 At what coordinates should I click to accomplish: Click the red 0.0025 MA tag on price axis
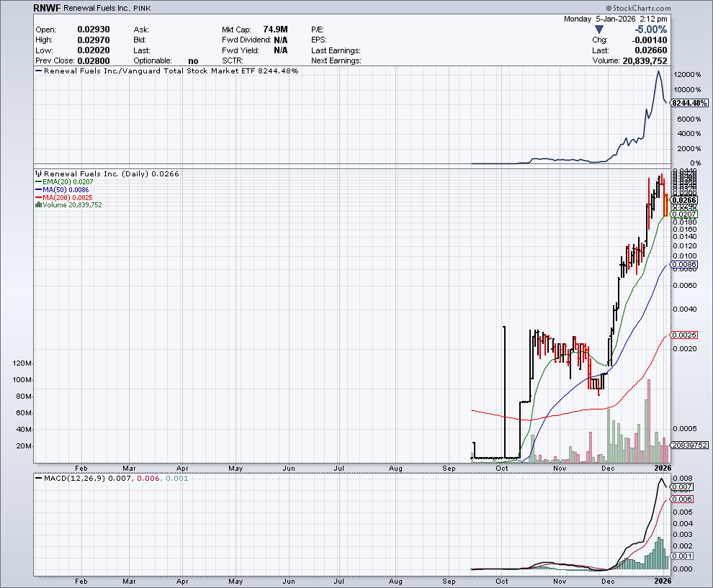click(x=684, y=335)
